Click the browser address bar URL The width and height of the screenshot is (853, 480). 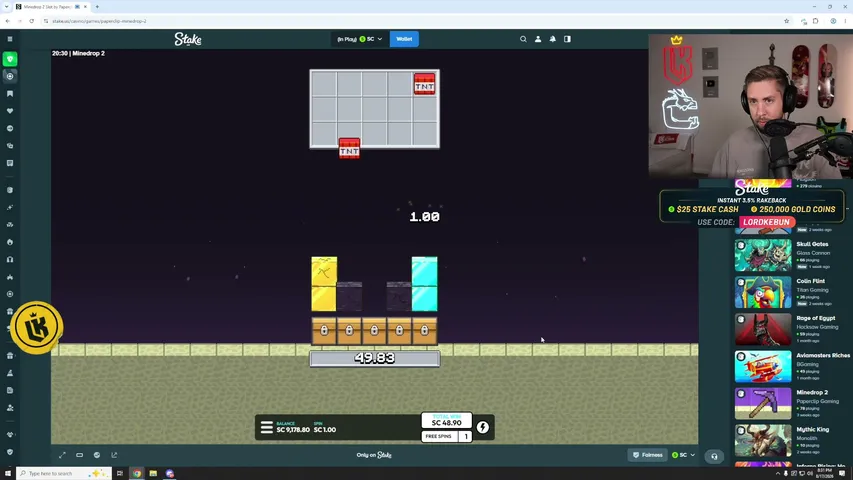100,21
